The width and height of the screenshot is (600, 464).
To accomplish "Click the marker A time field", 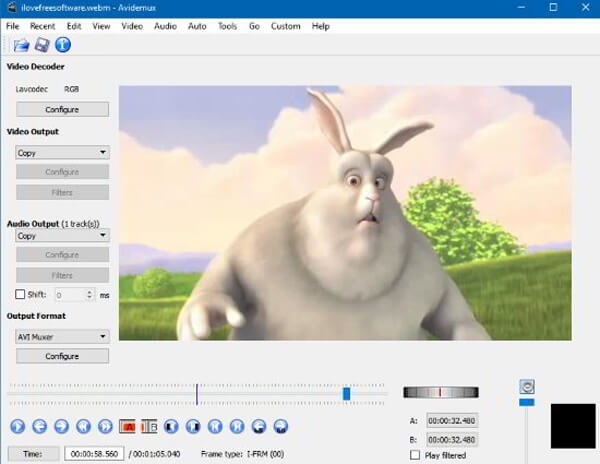I will pyautogui.click(x=452, y=421).
